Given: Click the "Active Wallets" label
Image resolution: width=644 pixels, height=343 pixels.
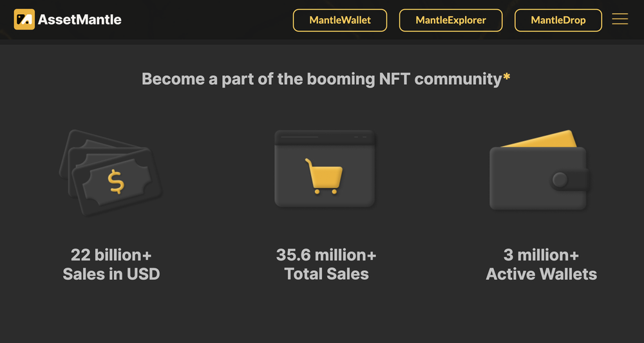Looking at the screenshot, I should pos(541,274).
